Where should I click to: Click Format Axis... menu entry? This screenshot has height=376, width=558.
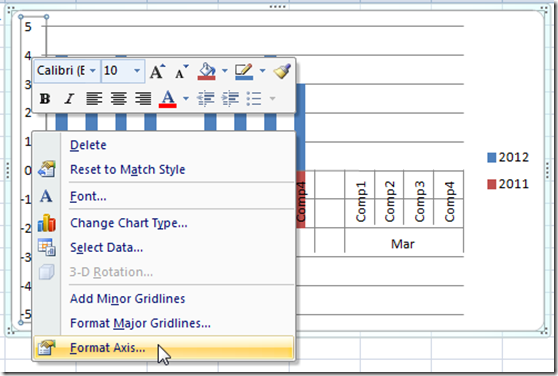point(164,348)
